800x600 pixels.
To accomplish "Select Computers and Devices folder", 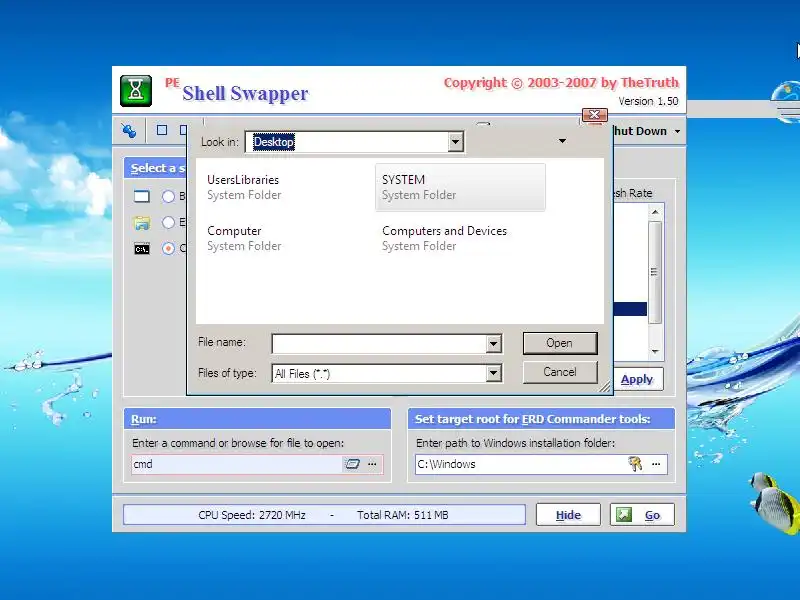I will (x=444, y=238).
